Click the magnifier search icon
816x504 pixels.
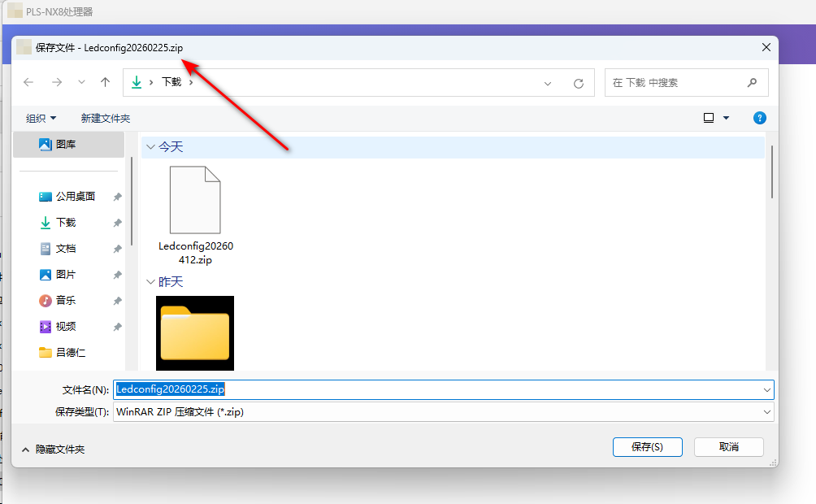point(752,82)
